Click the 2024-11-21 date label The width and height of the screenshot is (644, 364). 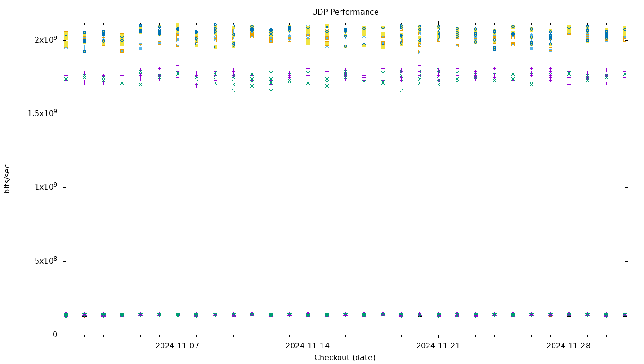click(438, 346)
